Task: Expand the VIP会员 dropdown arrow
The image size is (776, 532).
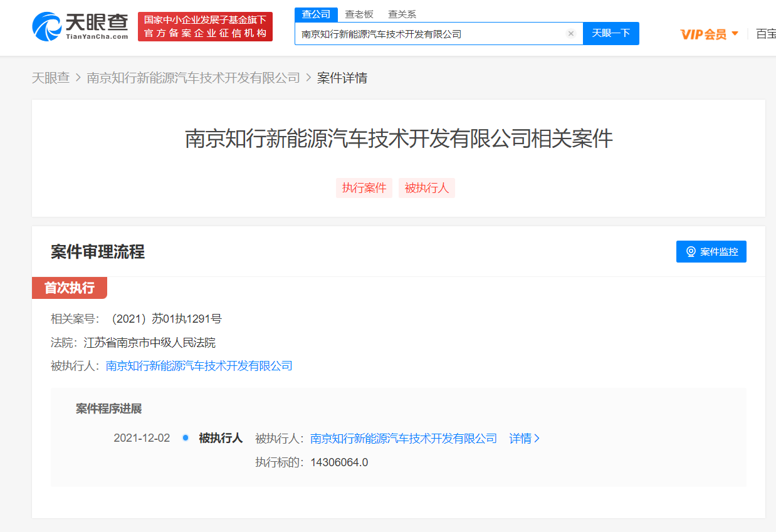Action: [735, 33]
